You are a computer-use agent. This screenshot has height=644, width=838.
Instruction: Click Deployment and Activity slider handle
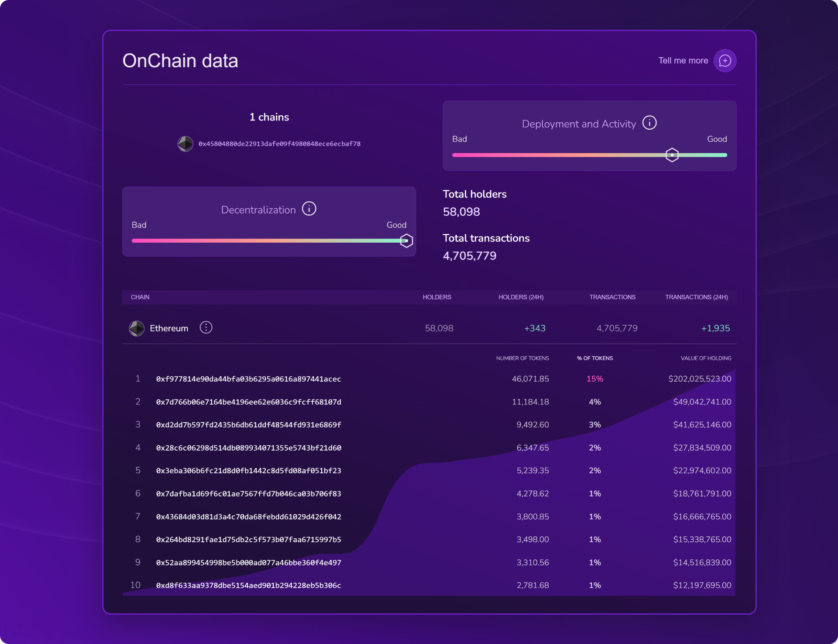pos(672,155)
